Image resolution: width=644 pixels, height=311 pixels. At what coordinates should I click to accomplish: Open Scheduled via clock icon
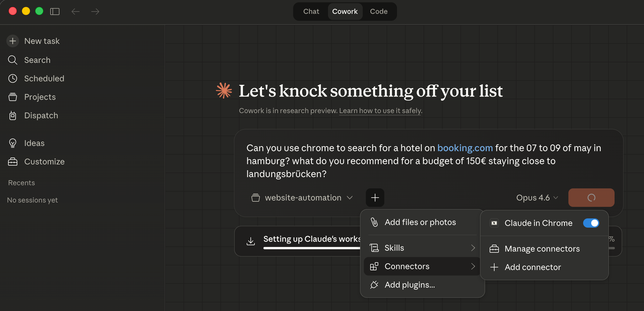[x=13, y=78]
